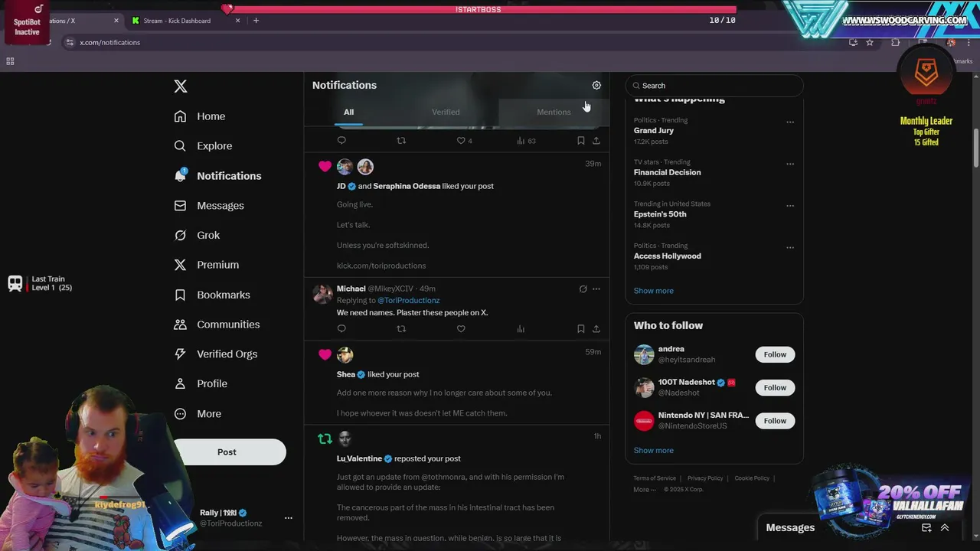Viewport: 980px width, 551px height.
Task: Follow 100T Nadeshot
Action: tap(775, 388)
